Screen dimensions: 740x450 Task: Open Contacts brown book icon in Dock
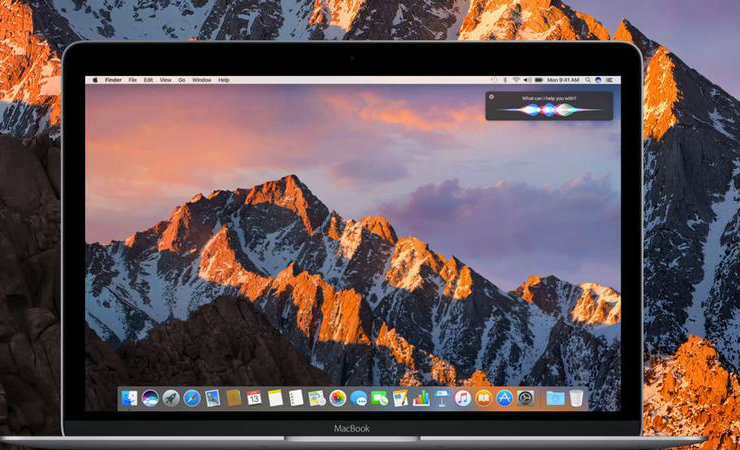(233, 398)
